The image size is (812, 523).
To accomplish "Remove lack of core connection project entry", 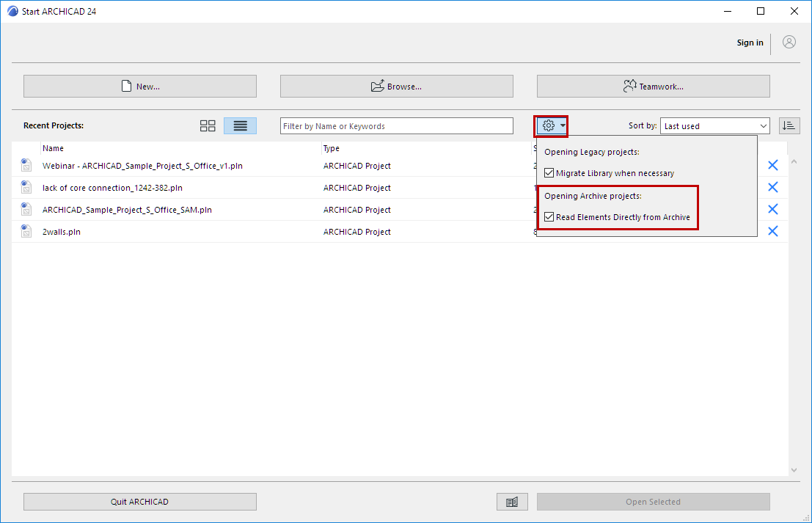I will (772, 187).
